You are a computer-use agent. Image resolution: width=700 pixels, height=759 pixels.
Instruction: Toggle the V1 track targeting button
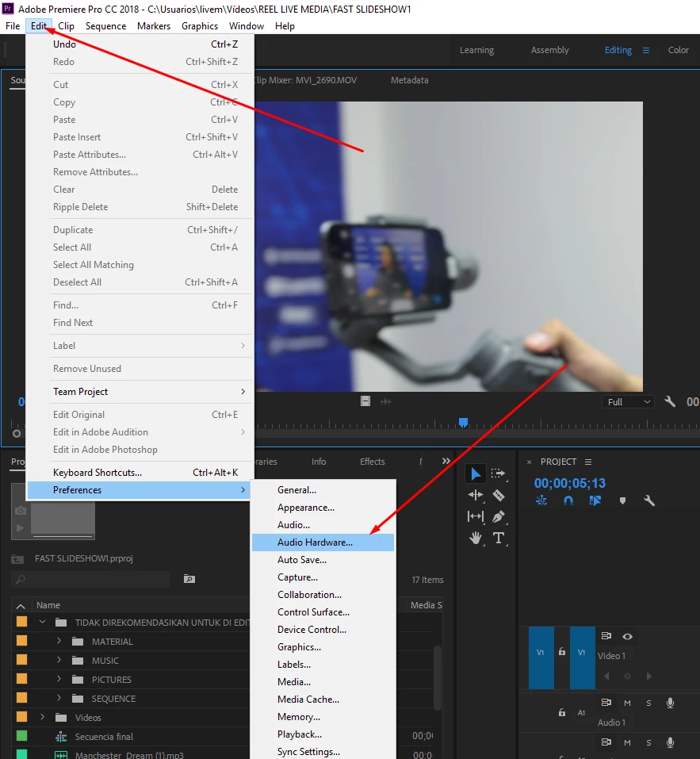[583, 657]
